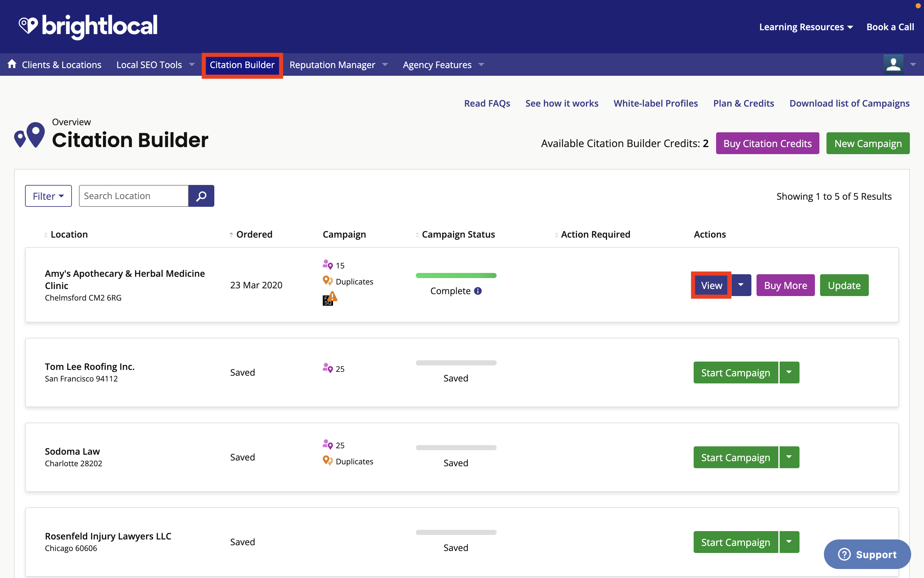Click Tom Lee Roofing citations count icon

click(x=328, y=368)
